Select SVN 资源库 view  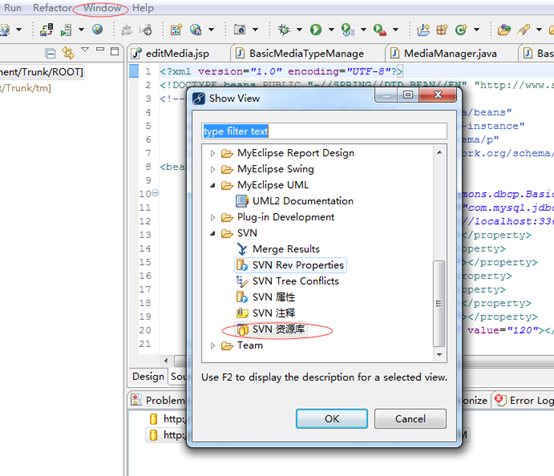point(278,329)
